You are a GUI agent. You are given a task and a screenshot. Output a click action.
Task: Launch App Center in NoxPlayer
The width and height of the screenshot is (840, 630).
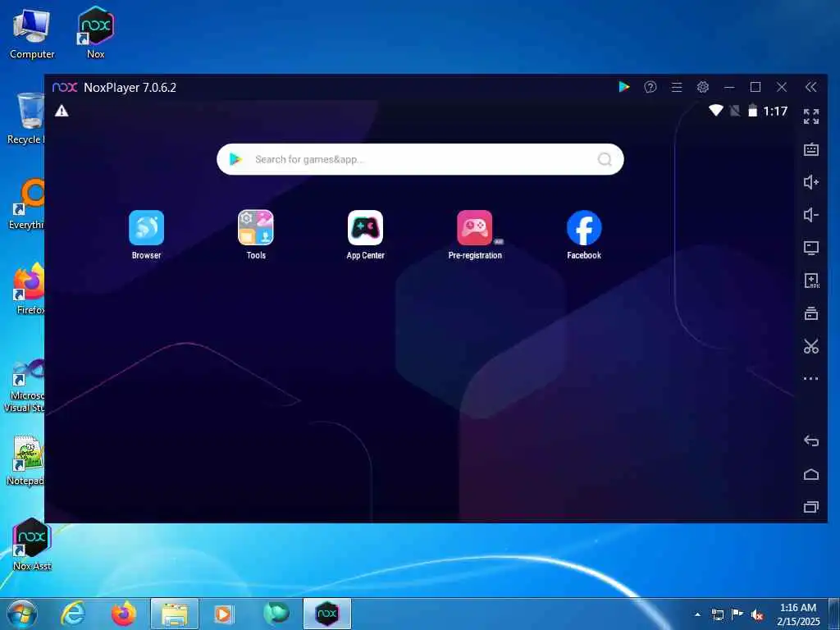pyautogui.click(x=365, y=228)
